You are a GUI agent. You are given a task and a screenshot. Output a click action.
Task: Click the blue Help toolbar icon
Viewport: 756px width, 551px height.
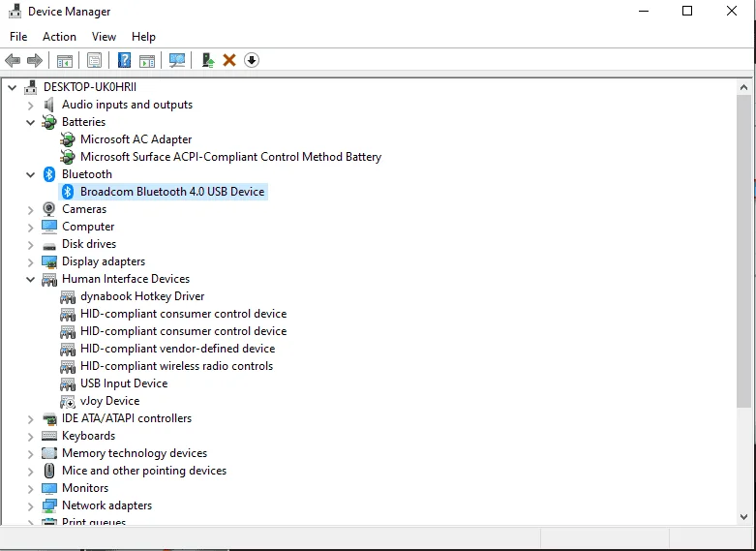pos(125,60)
